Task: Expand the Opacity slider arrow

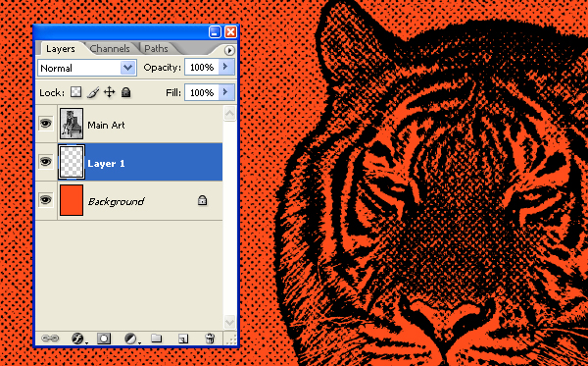Action: click(x=225, y=67)
